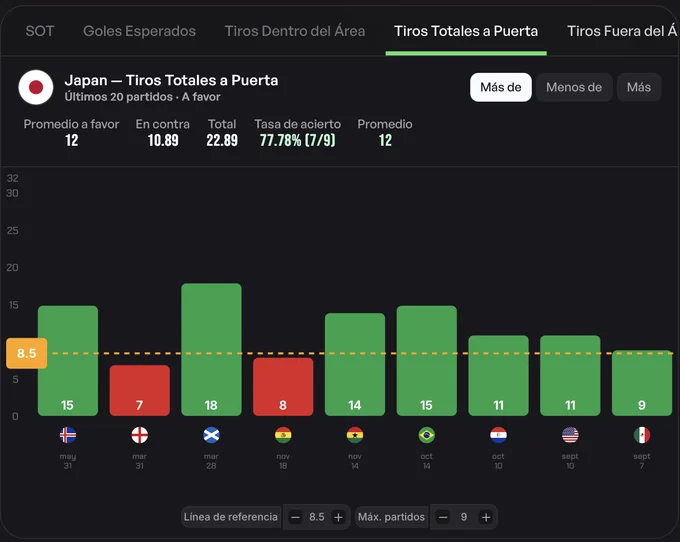The height and width of the screenshot is (542, 680).
Task: Click the Iceland flag, may 31
Action: tap(68, 435)
